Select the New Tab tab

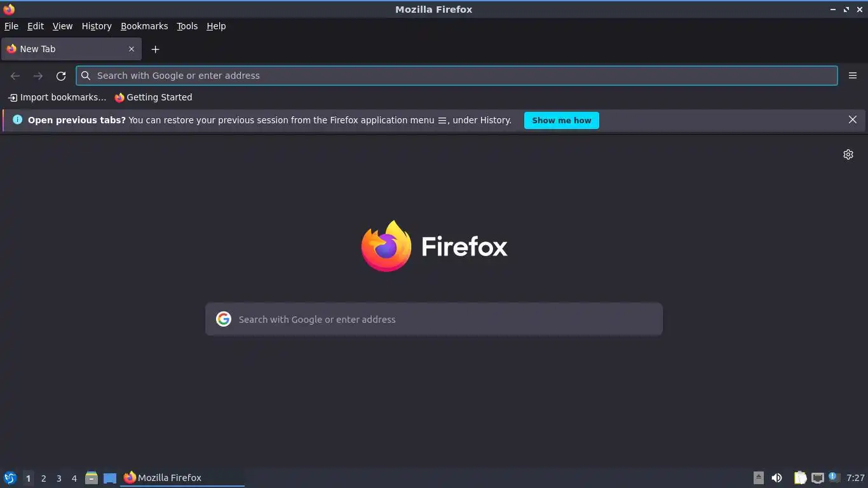pyautogui.click(x=71, y=49)
